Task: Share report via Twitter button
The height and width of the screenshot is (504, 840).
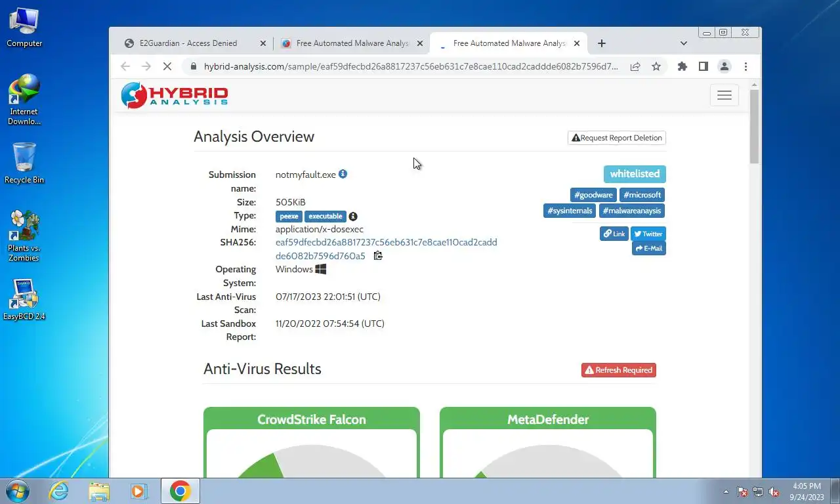Action: click(x=648, y=234)
